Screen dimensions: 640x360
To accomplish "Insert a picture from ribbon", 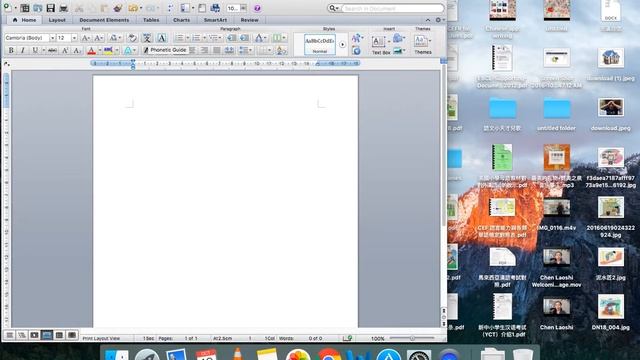I will coord(398,51).
